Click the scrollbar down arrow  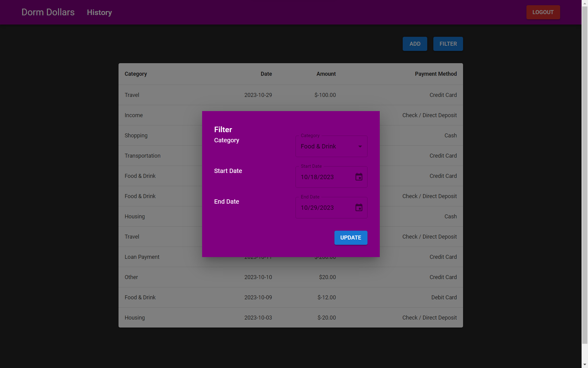tap(585, 365)
